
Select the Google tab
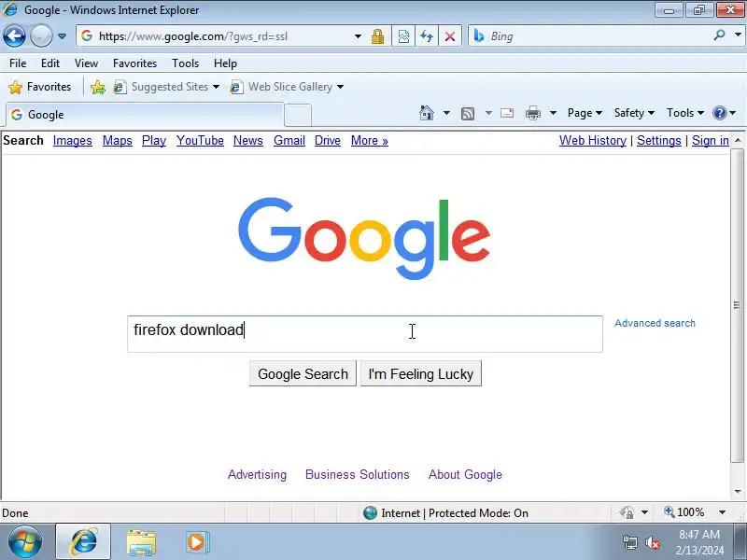tap(145, 115)
